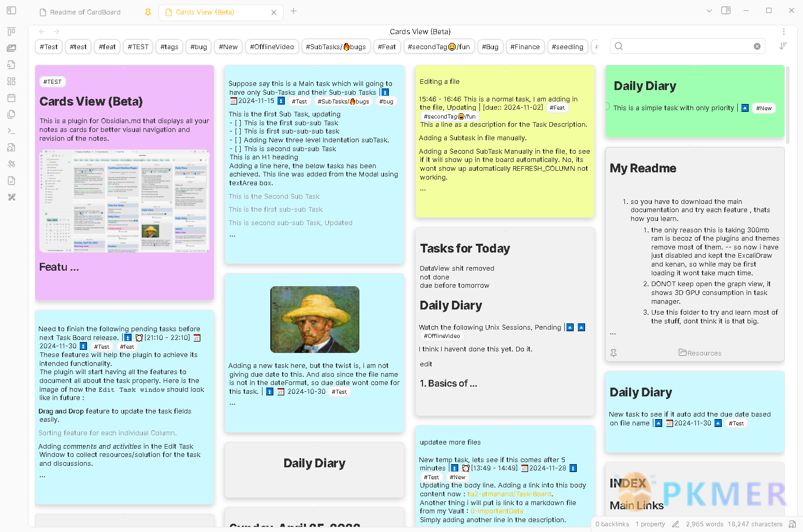Toggle the right sidebar panel

726,10
